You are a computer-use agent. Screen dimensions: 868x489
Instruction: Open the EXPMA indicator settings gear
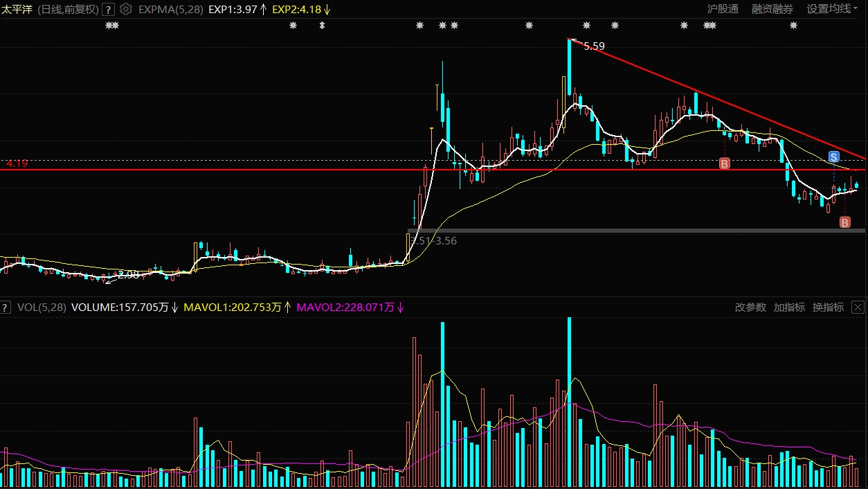tap(125, 10)
